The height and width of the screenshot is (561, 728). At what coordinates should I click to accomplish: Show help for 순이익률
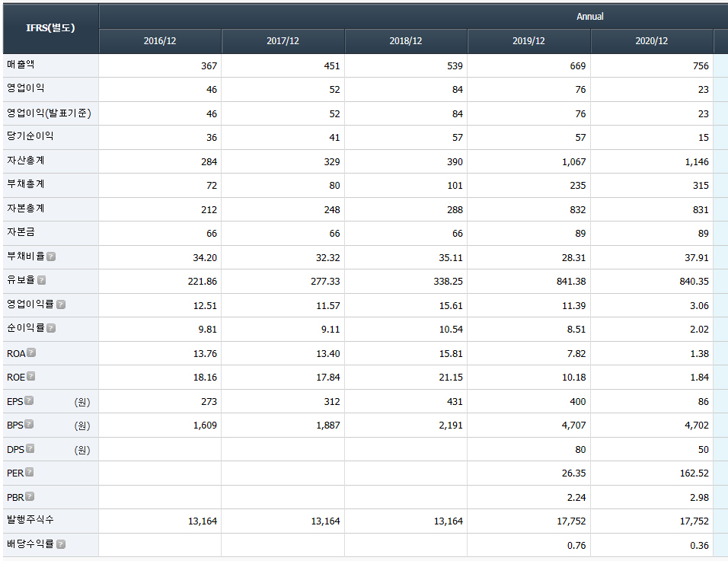coord(51,328)
